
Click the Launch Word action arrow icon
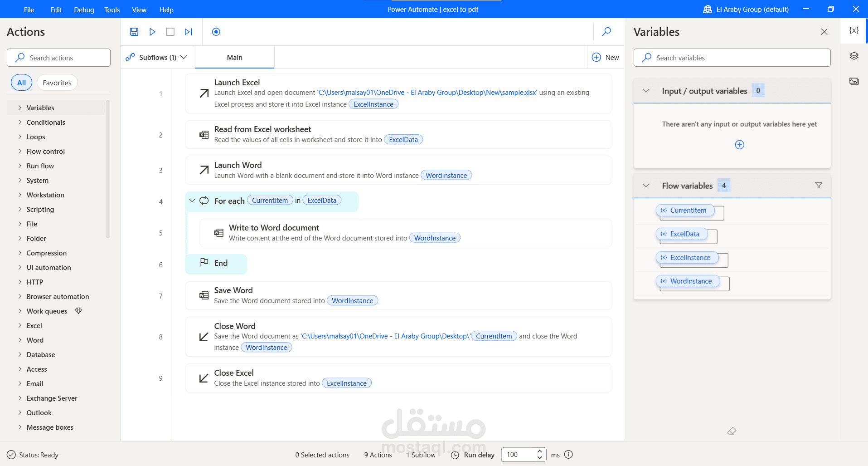pyautogui.click(x=204, y=170)
